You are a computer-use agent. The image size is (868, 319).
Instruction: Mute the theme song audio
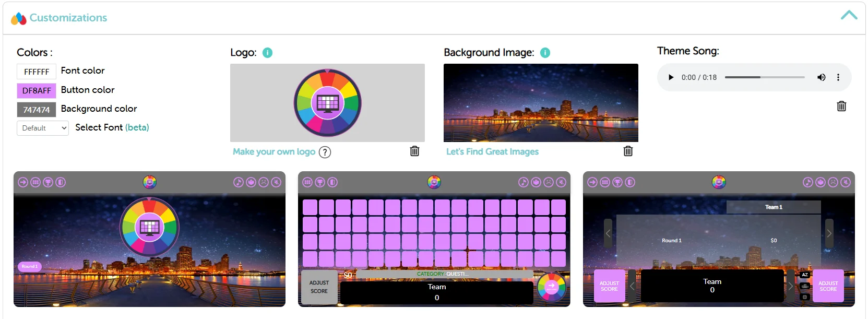[x=821, y=77]
